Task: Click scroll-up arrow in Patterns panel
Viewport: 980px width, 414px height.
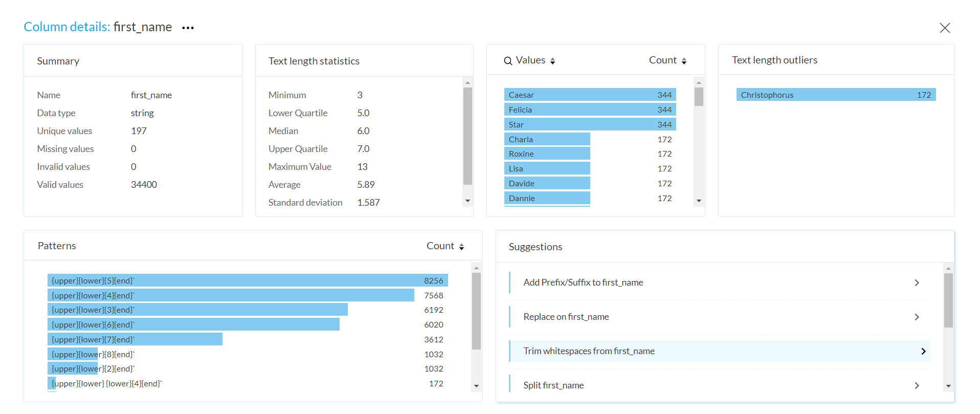Action: coord(476,268)
